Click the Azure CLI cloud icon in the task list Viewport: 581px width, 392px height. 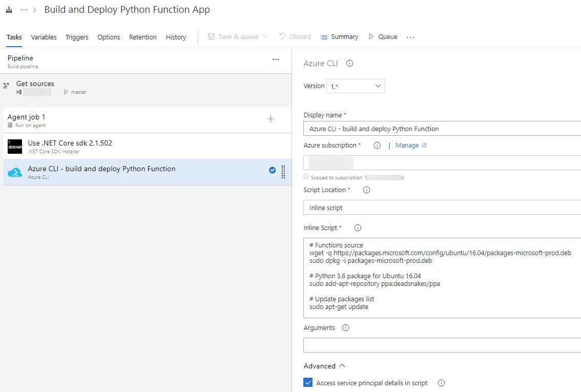click(14, 172)
